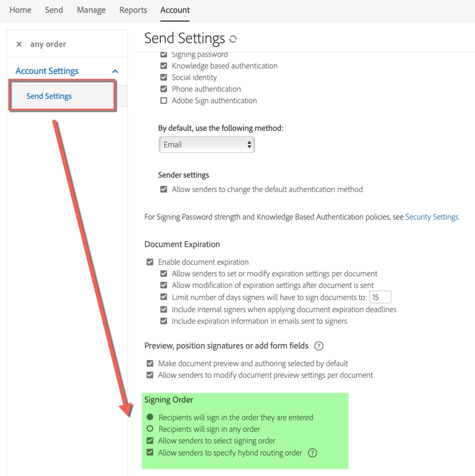Click the 'Sender settings' heading
The image size is (475, 476).
(183, 175)
